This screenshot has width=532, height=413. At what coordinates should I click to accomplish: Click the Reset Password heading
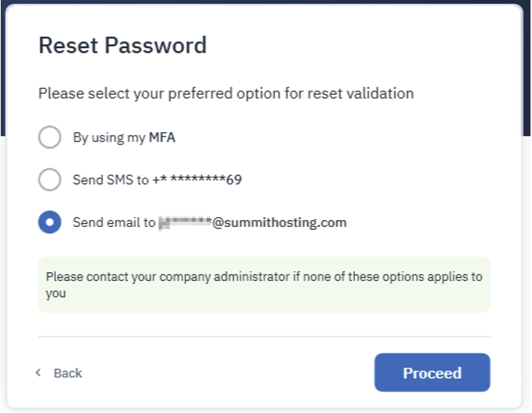(122, 45)
